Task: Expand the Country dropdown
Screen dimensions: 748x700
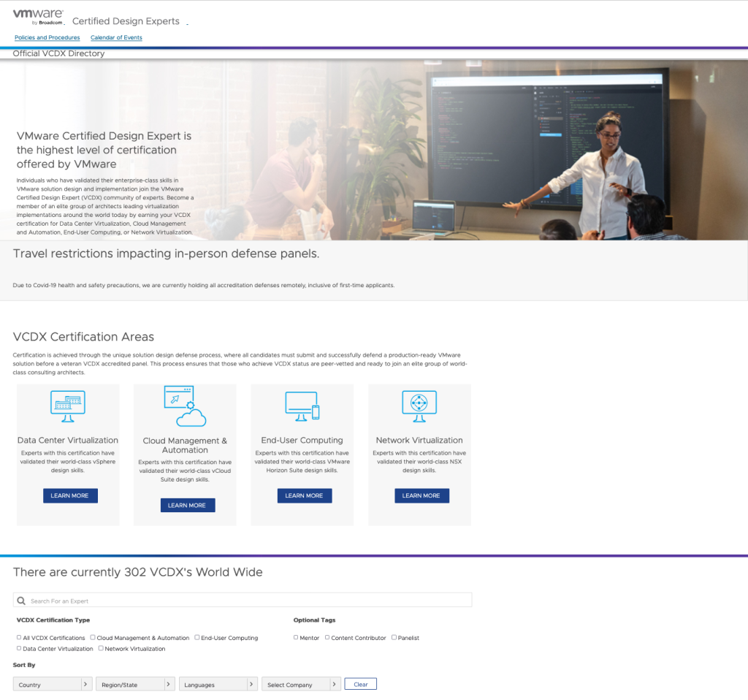Action: click(x=53, y=685)
